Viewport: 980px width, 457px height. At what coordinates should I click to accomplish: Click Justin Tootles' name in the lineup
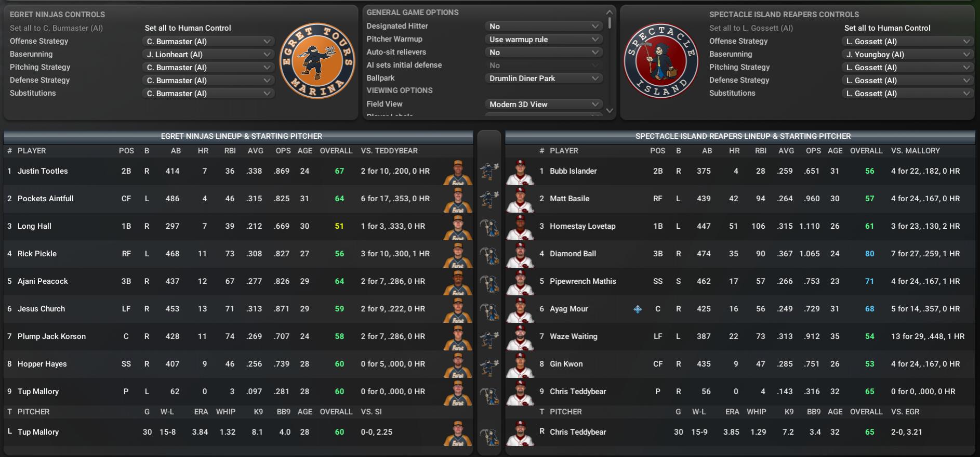(x=43, y=171)
